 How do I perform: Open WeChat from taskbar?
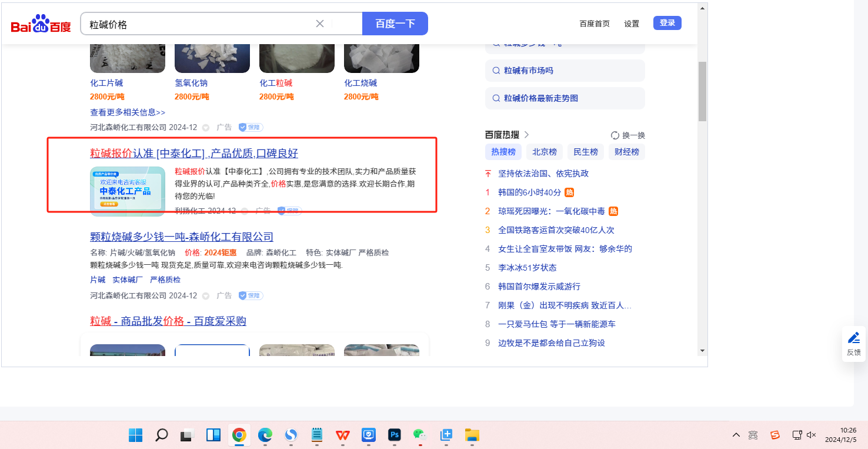pos(420,435)
